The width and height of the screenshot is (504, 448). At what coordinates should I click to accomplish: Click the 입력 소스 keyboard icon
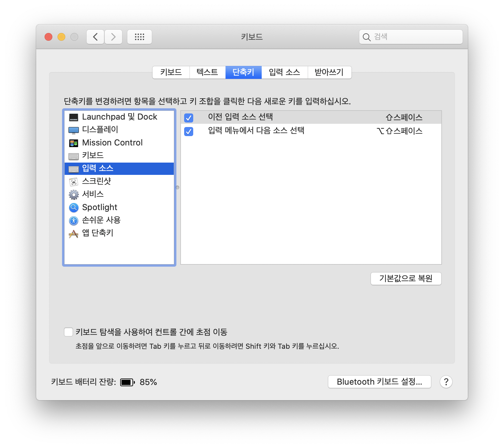point(74,169)
